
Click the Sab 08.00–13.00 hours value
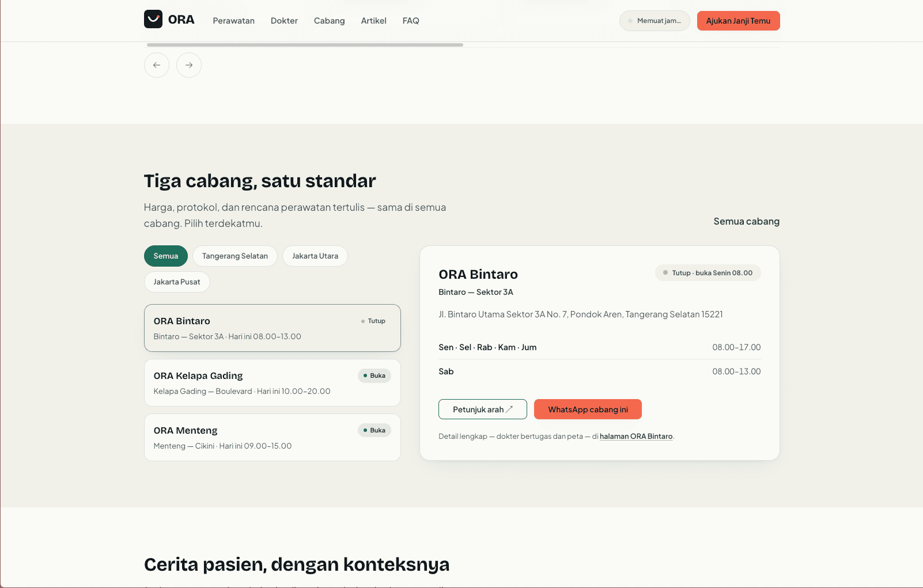[736, 371]
